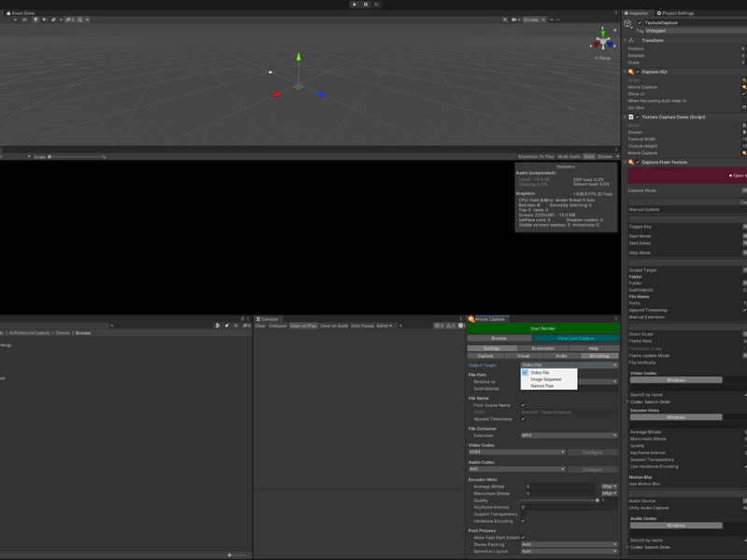Open the AAC audio codec dropdown
This screenshot has width=747, height=560.
point(517,469)
